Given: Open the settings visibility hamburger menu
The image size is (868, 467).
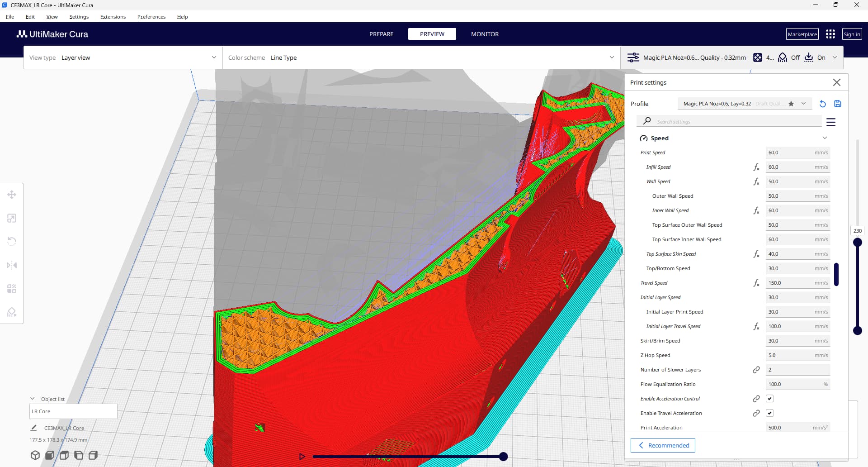Looking at the screenshot, I should (830, 122).
